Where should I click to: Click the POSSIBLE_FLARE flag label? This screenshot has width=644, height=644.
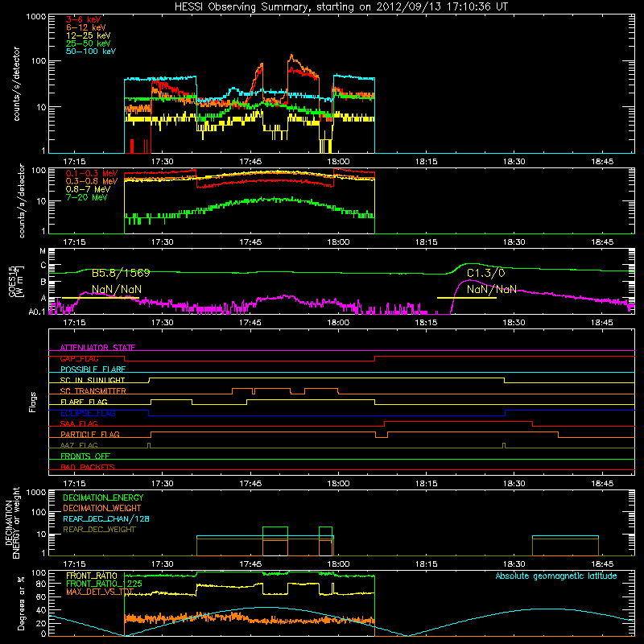tap(93, 369)
